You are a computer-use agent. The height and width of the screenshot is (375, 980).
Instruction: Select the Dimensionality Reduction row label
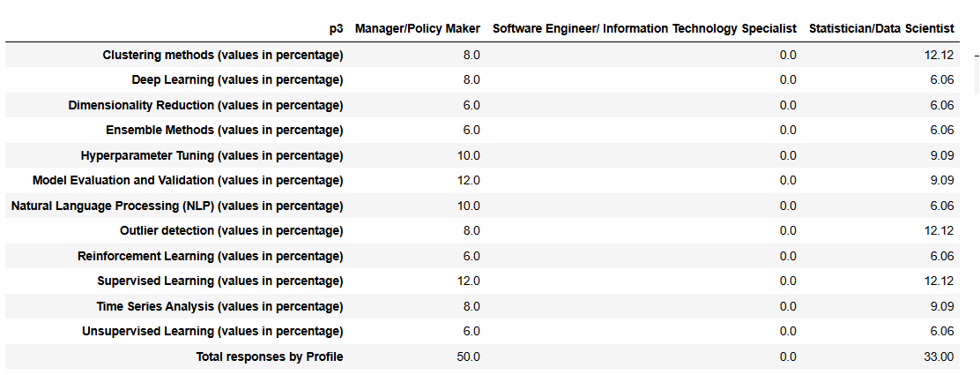[x=205, y=105]
